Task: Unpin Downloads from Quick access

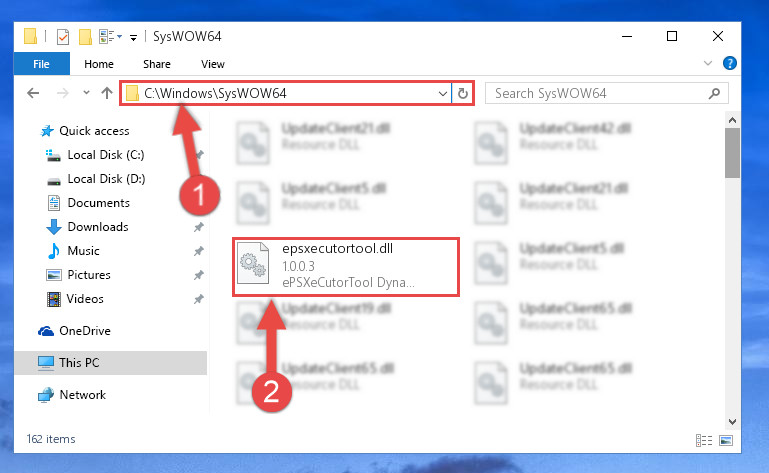Action: tap(199, 227)
